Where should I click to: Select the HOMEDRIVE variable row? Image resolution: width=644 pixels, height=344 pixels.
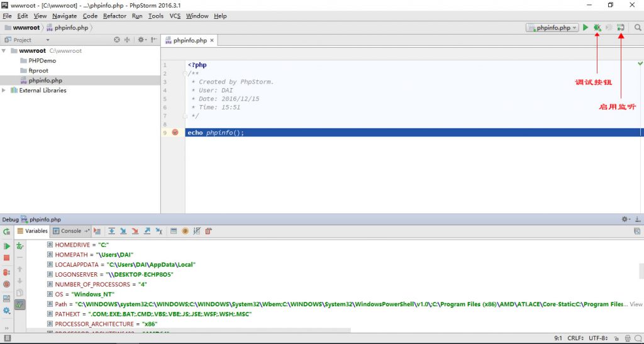335,245
